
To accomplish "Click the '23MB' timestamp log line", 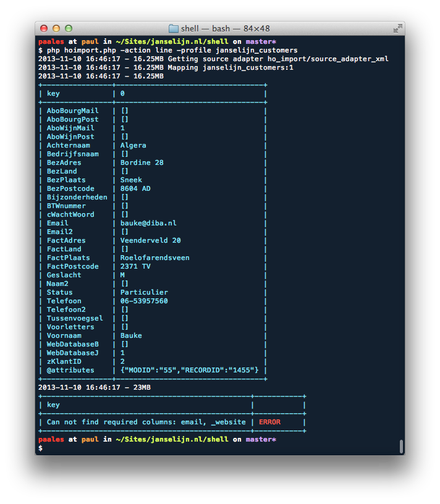I will click(95, 388).
